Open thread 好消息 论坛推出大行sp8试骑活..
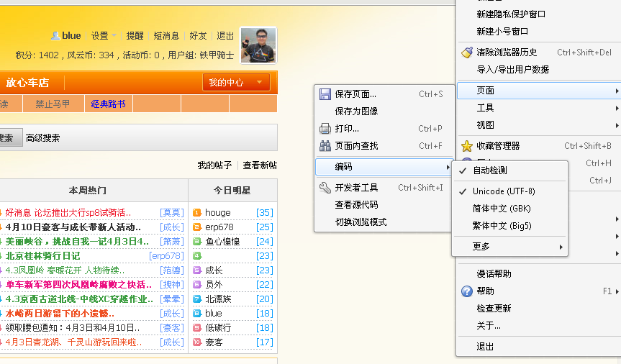This screenshot has height=364, width=621. pos(68,213)
